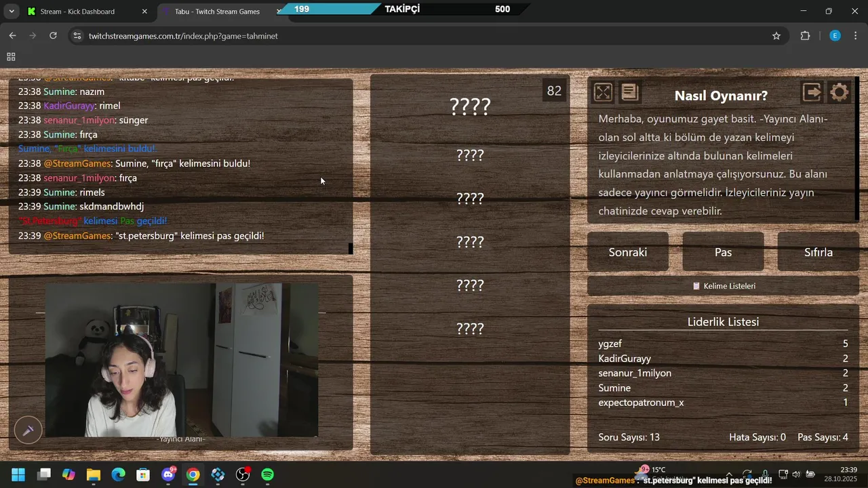Screen dimensions: 868x488
Task: Click KadirGurayy's 'rimel' chat message
Action: click(x=110, y=106)
